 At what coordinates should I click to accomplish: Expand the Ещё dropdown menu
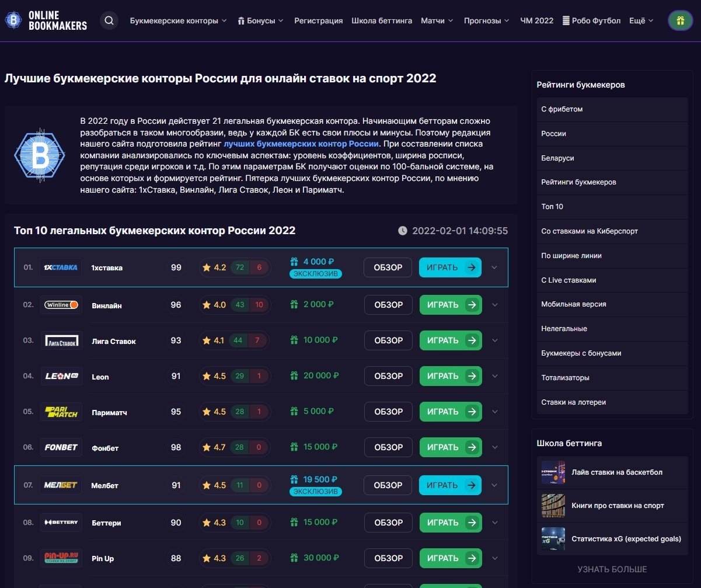[641, 20]
